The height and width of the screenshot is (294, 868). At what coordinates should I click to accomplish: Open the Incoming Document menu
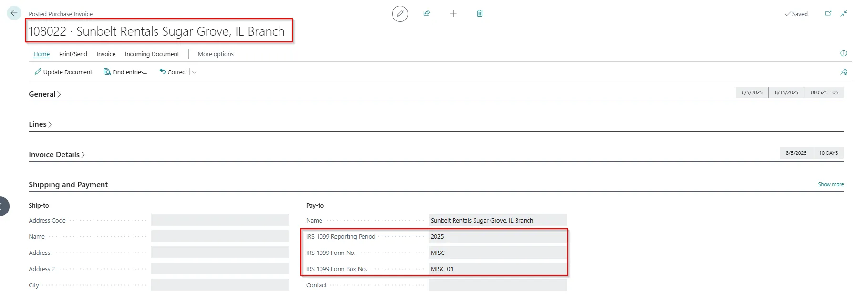[152, 54]
